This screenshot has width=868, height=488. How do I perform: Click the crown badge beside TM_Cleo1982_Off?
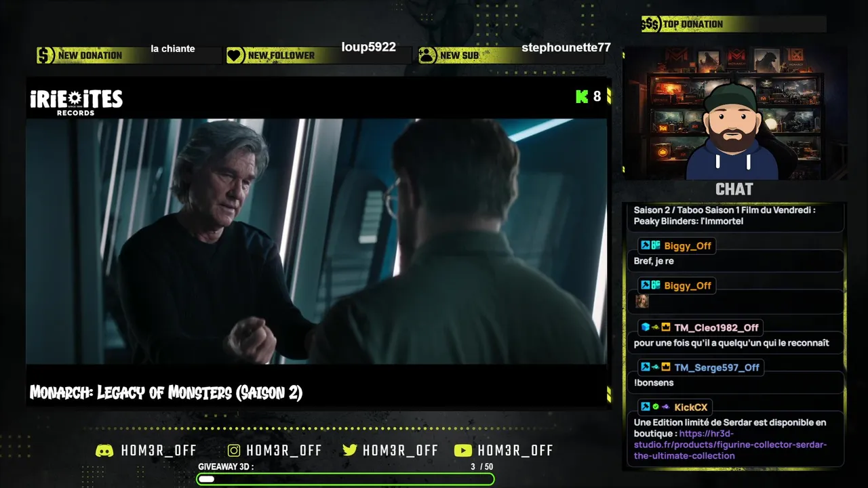(666, 327)
